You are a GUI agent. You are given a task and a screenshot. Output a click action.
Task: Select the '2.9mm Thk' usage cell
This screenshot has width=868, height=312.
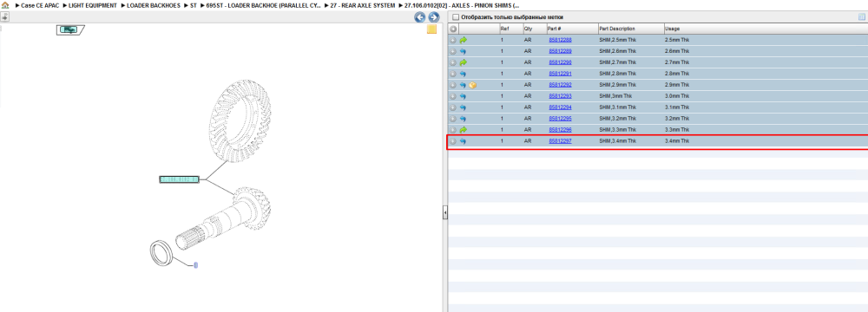point(677,85)
